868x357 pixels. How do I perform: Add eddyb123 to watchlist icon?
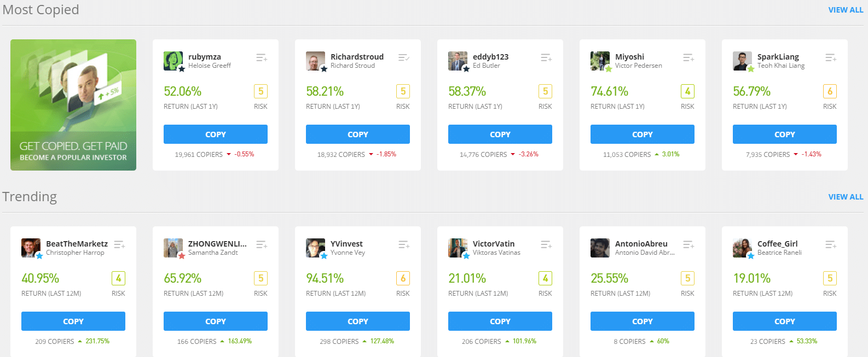(546, 57)
